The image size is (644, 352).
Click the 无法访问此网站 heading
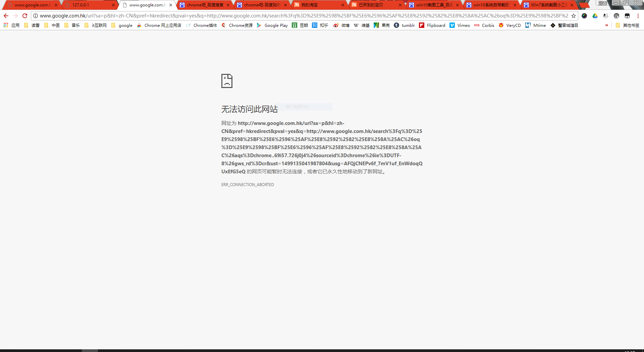pyautogui.click(x=250, y=109)
